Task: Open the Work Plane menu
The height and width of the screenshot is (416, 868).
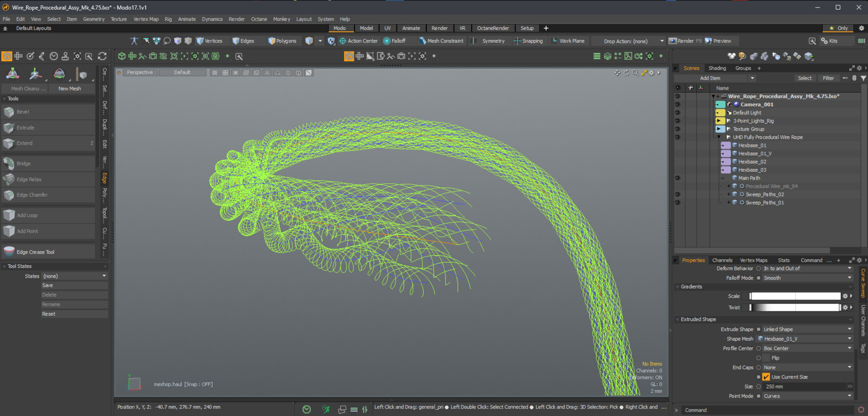Action: coord(568,41)
